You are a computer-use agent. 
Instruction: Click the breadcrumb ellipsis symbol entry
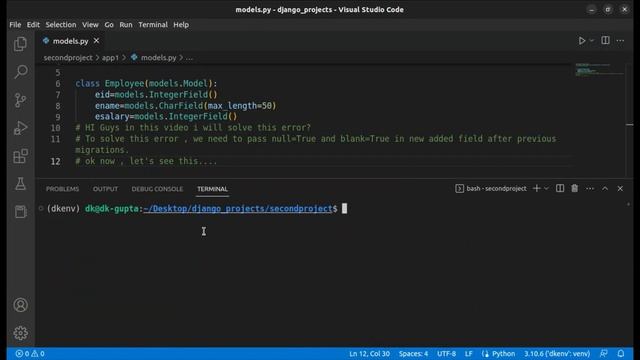coord(189,58)
